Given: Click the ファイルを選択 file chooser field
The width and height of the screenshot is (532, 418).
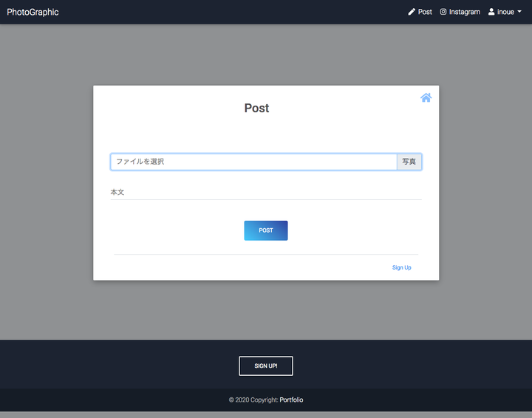Looking at the screenshot, I should pos(253,162).
